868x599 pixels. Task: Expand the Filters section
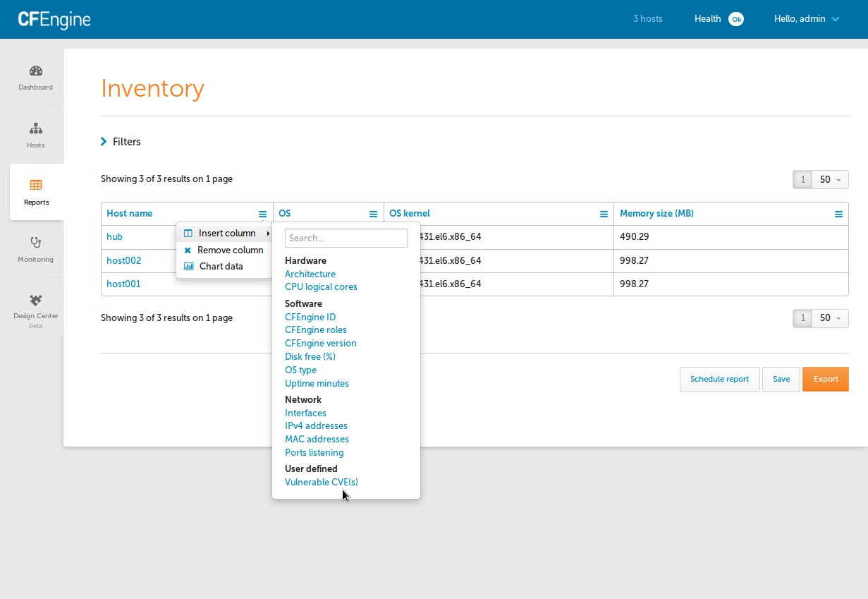coord(121,141)
